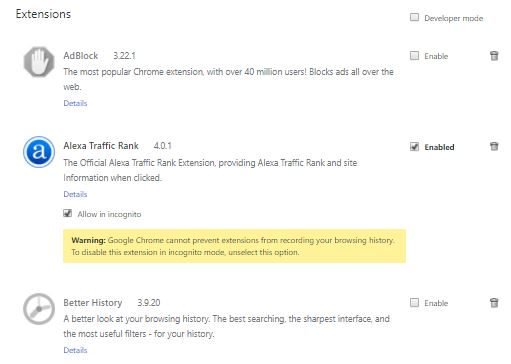This screenshot has width=511, height=364.
Task: Delete Alexa Traffic Rank via trash icon
Action: (494, 146)
